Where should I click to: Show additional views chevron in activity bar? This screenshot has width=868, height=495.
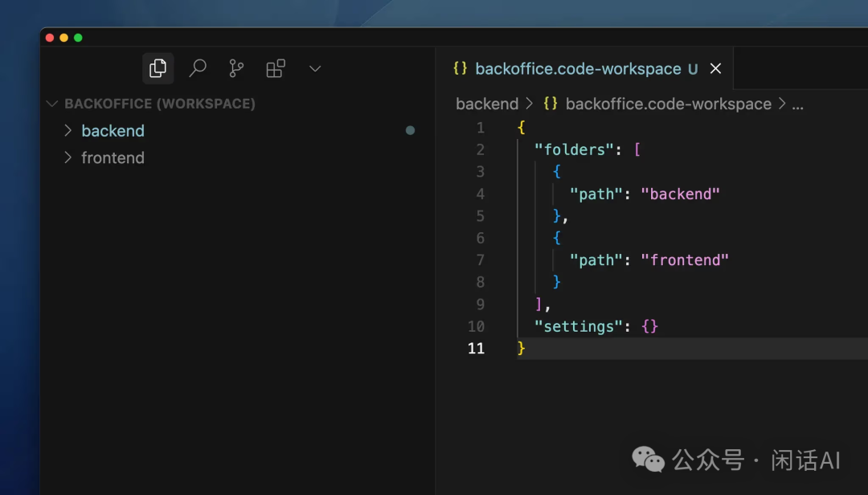pos(315,69)
